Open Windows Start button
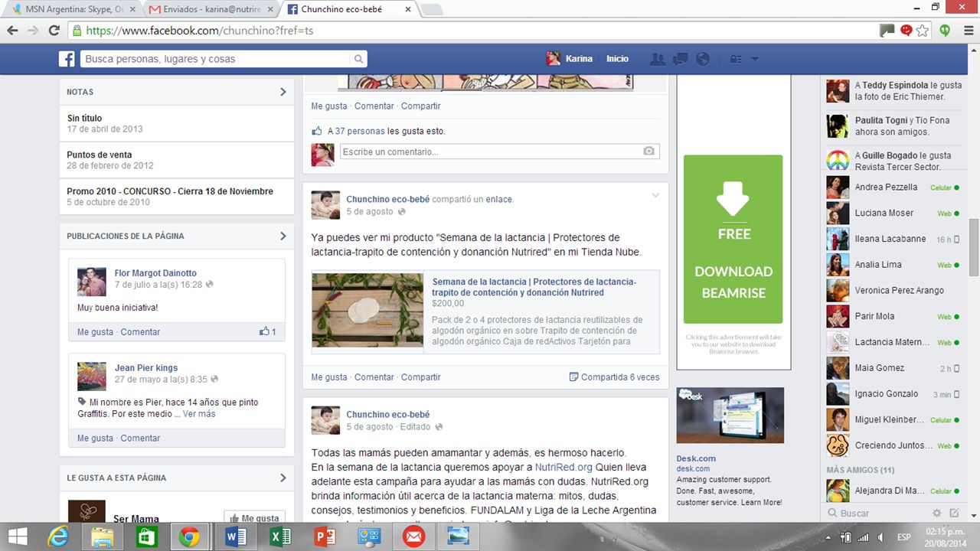This screenshot has width=980, height=551. 18,537
